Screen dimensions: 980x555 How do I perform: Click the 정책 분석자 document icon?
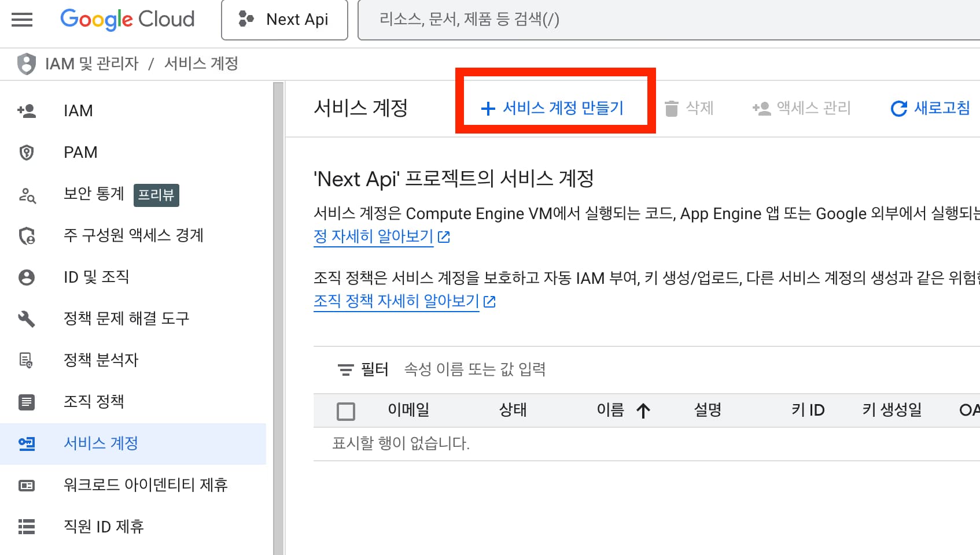27,360
